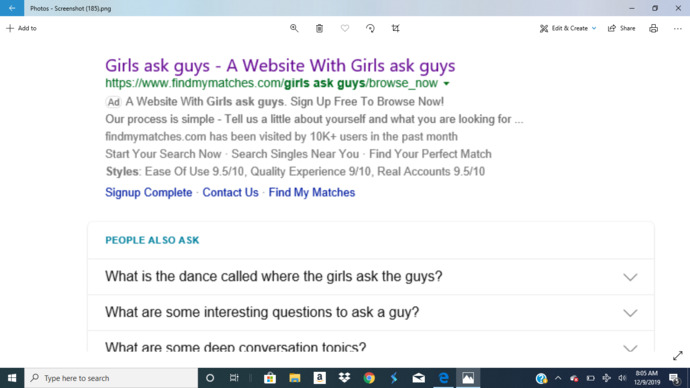Open the Action Center notifications icon
Viewport: 690px width, 388px height.
674,378
